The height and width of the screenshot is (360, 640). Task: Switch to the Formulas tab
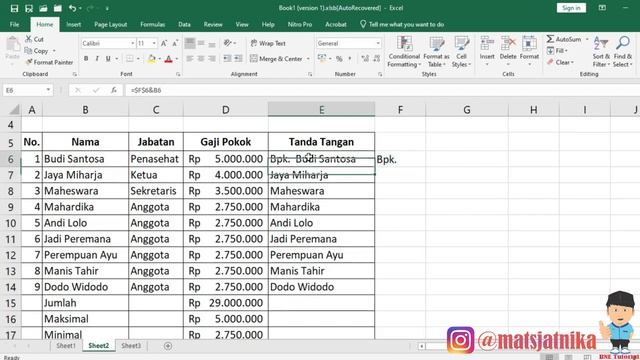point(153,24)
